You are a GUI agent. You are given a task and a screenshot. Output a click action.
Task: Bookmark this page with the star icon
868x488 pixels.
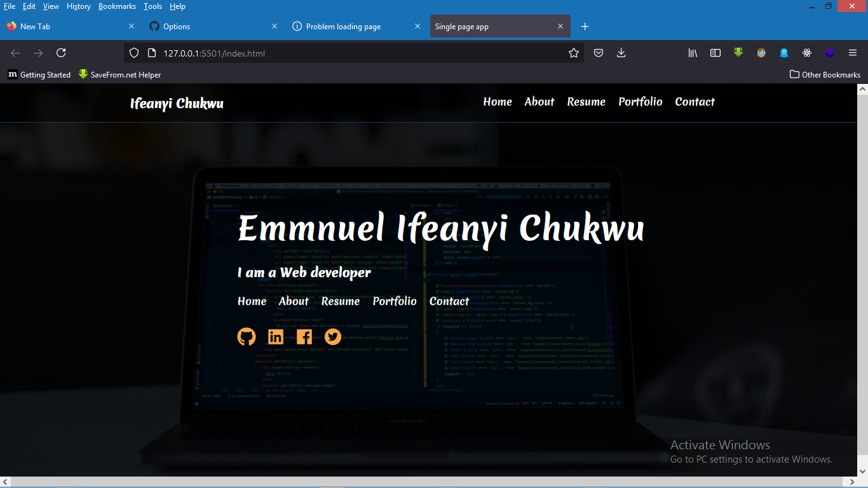574,53
